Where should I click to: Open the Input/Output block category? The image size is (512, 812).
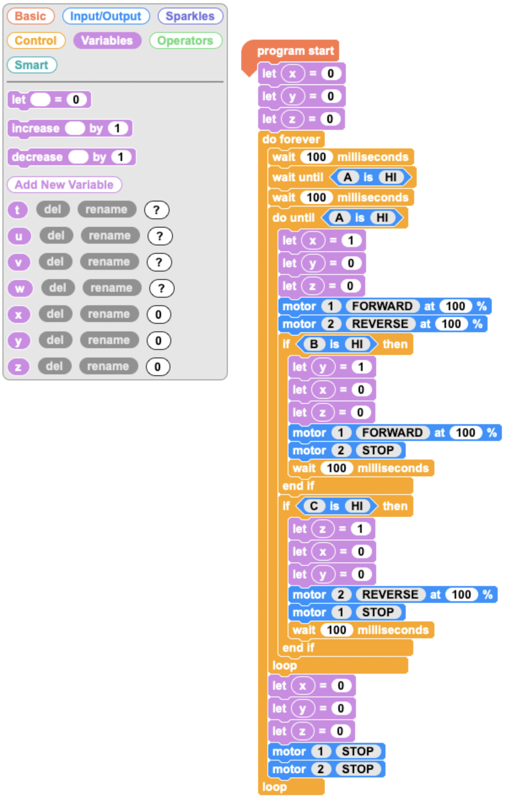105,16
